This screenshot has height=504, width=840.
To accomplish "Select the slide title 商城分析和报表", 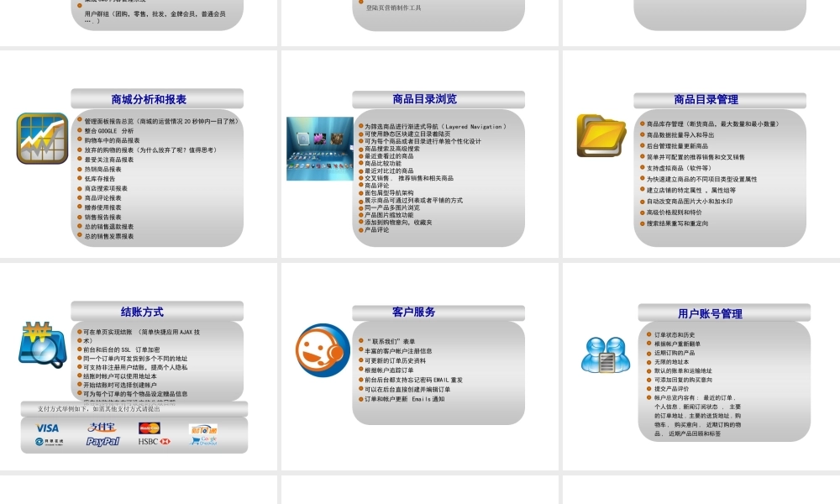I will (x=149, y=100).
